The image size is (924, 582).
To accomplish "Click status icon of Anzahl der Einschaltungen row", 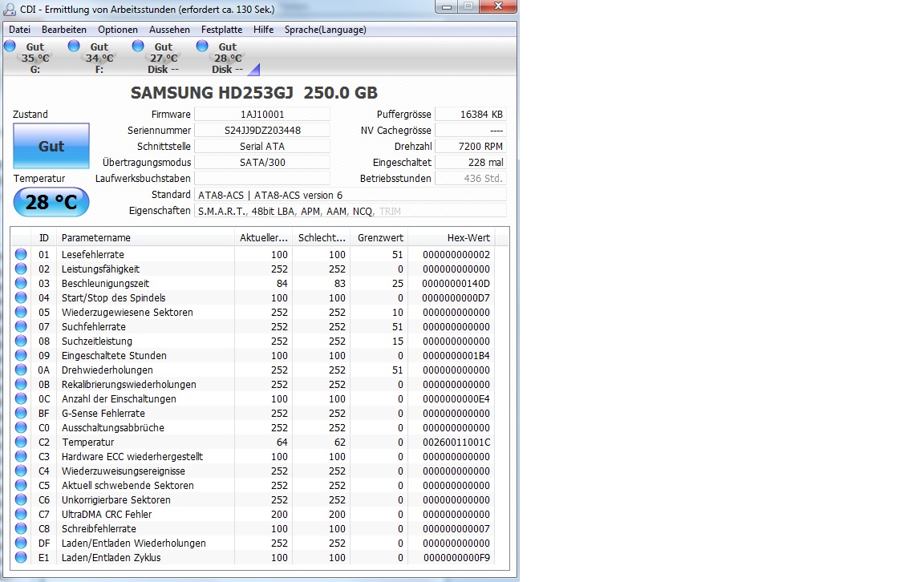I will tap(21, 398).
